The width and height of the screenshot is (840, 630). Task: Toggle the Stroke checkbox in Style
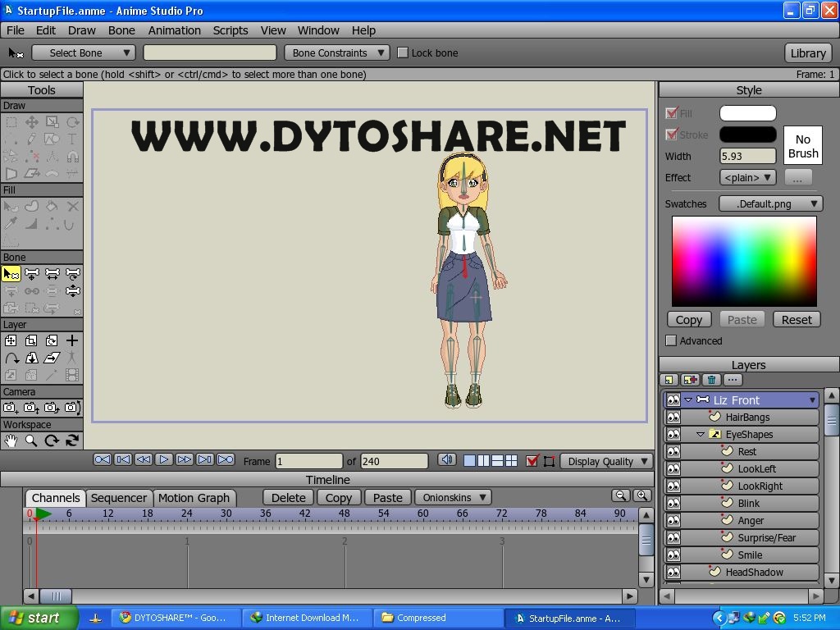point(671,134)
